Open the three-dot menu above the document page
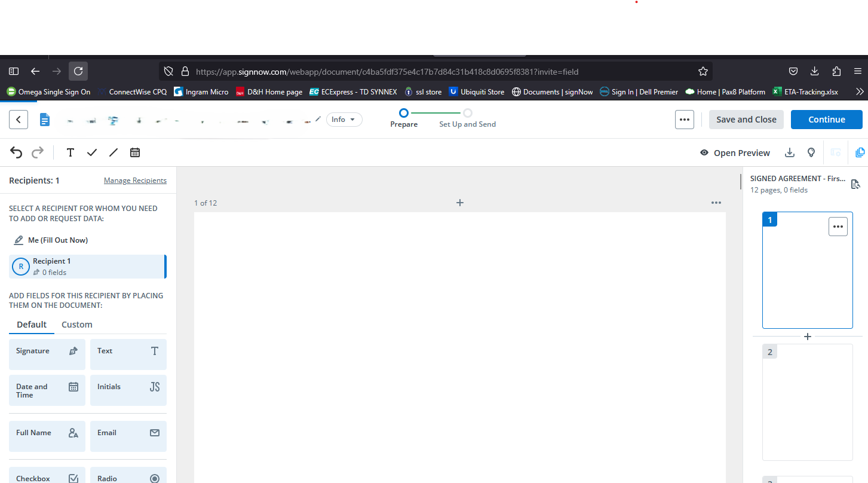 click(x=716, y=203)
